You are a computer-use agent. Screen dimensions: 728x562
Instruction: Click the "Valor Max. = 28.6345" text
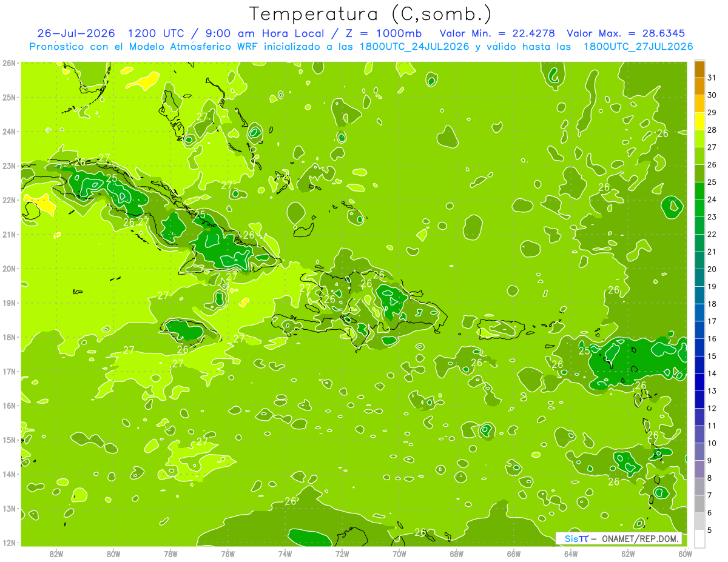(x=626, y=33)
